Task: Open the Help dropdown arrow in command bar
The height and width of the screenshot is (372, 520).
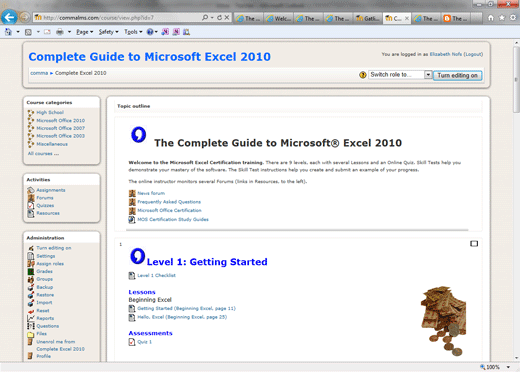Action: click(156, 32)
